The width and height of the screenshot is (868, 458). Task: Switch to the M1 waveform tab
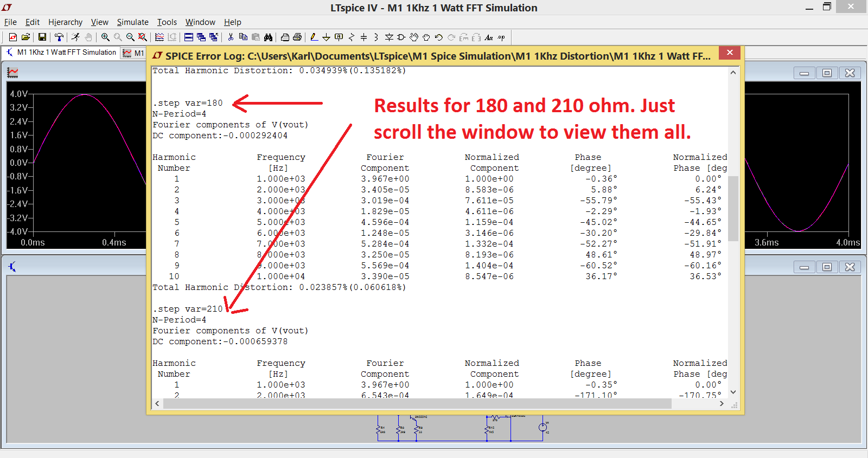click(x=133, y=53)
